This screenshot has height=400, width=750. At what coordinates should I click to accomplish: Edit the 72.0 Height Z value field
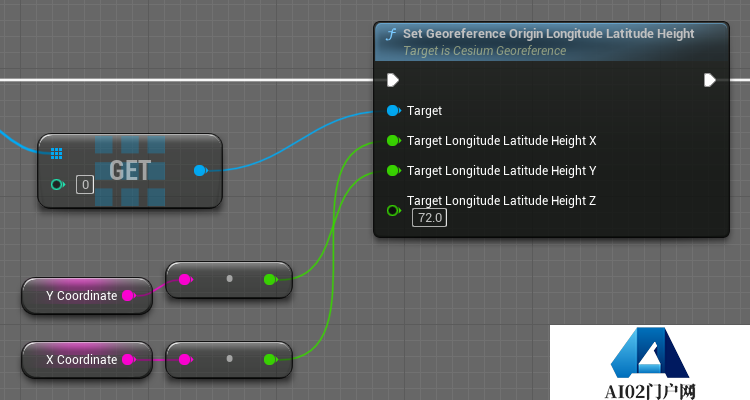(x=431, y=218)
